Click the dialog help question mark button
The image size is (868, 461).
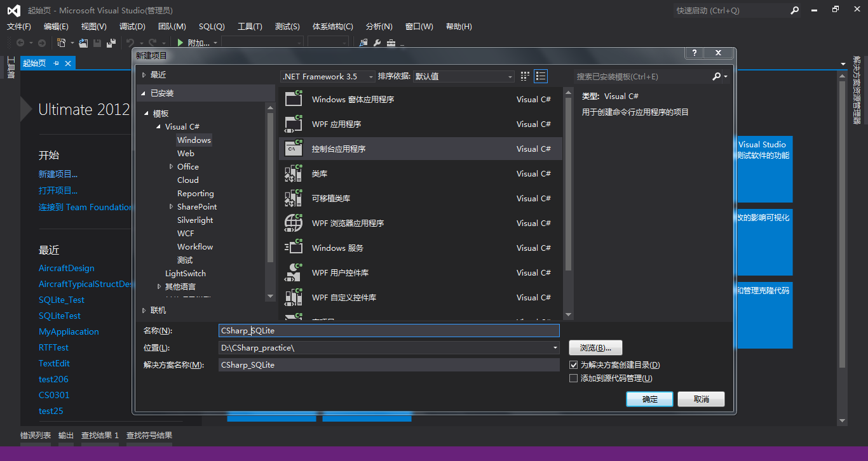pyautogui.click(x=695, y=53)
